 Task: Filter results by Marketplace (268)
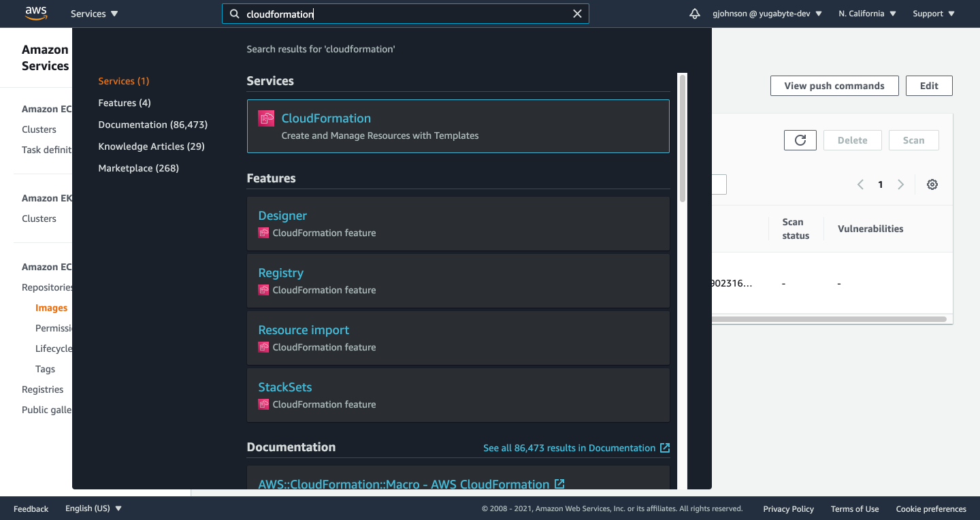[x=138, y=168]
